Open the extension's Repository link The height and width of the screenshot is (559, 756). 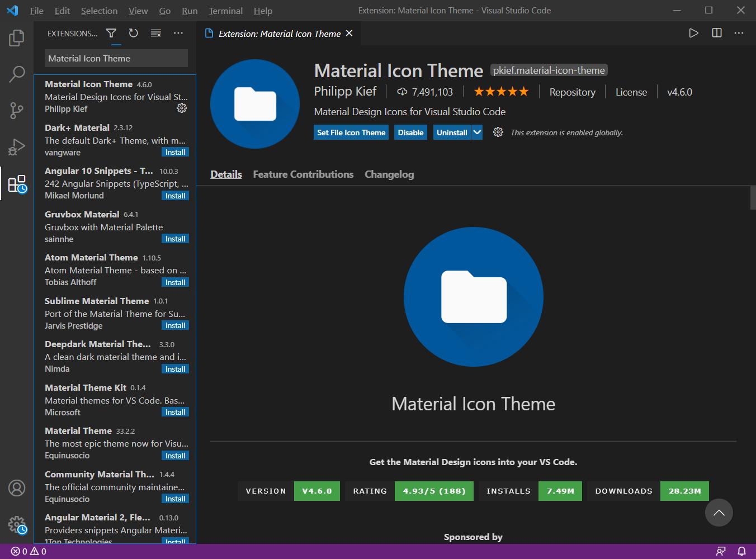coord(572,92)
